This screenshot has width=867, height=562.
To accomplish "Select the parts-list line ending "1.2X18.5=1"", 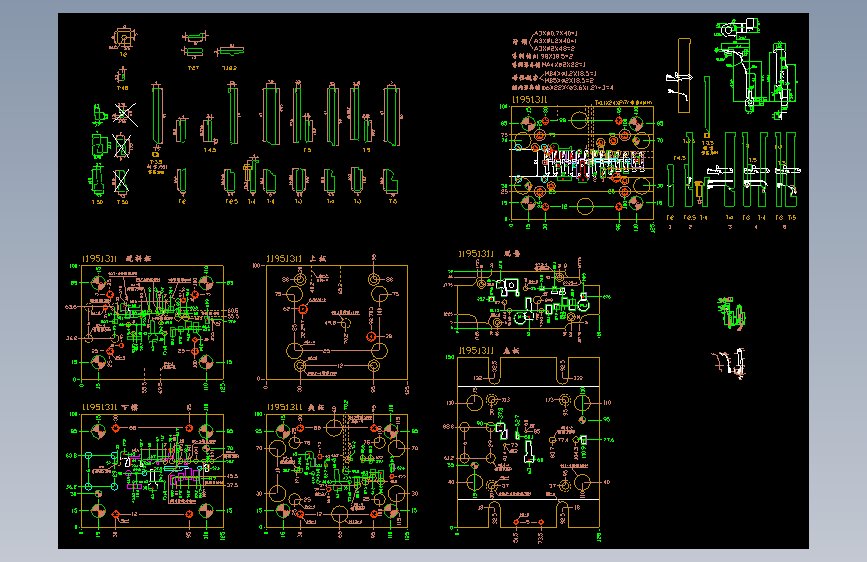I will tap(570, 73).
